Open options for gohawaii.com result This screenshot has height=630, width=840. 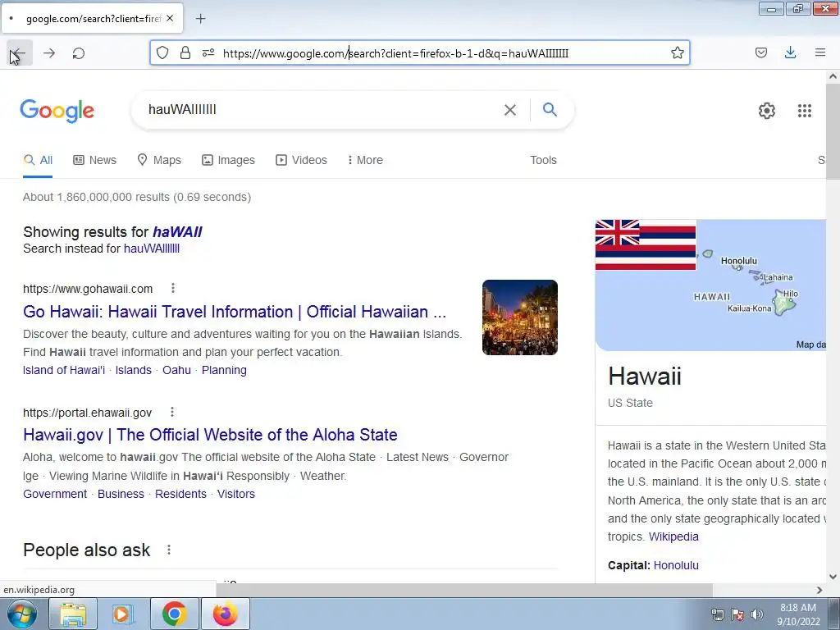pos(173,288)
